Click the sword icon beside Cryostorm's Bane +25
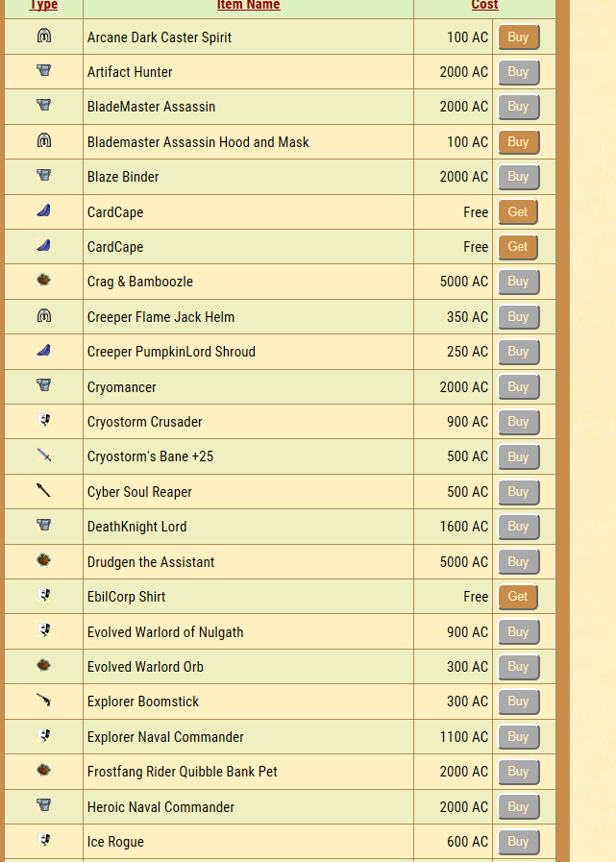 coord(44,456)
